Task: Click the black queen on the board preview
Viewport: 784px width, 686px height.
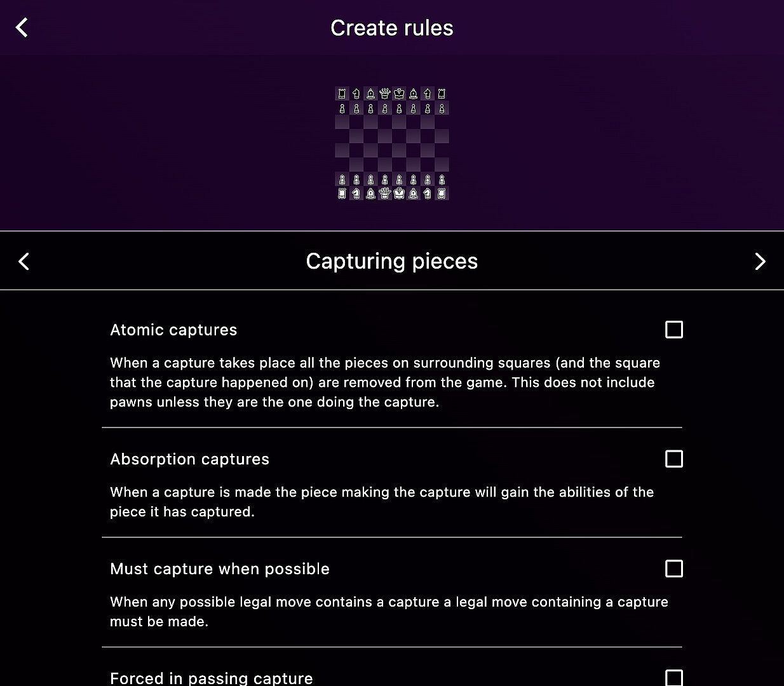Action: (x=385, y=94)
